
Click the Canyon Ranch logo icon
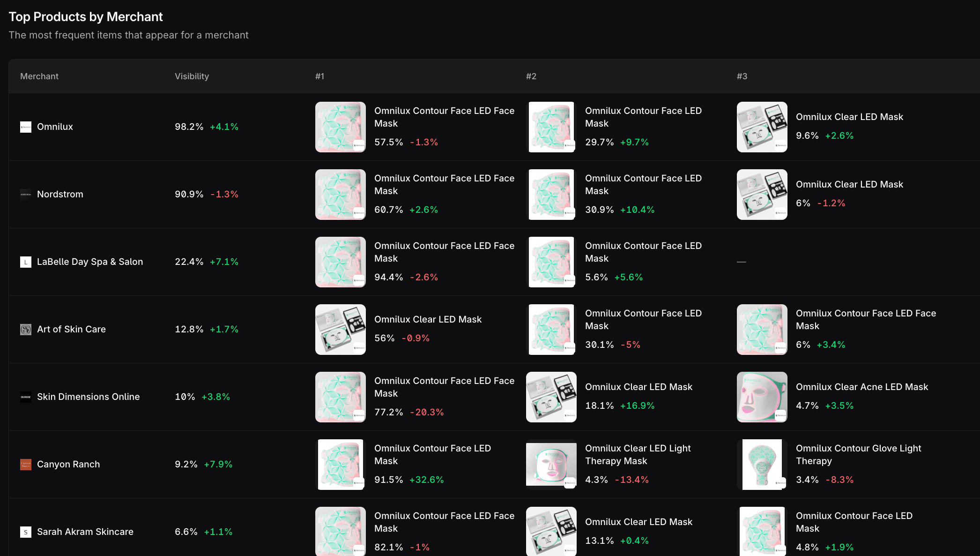26,465
